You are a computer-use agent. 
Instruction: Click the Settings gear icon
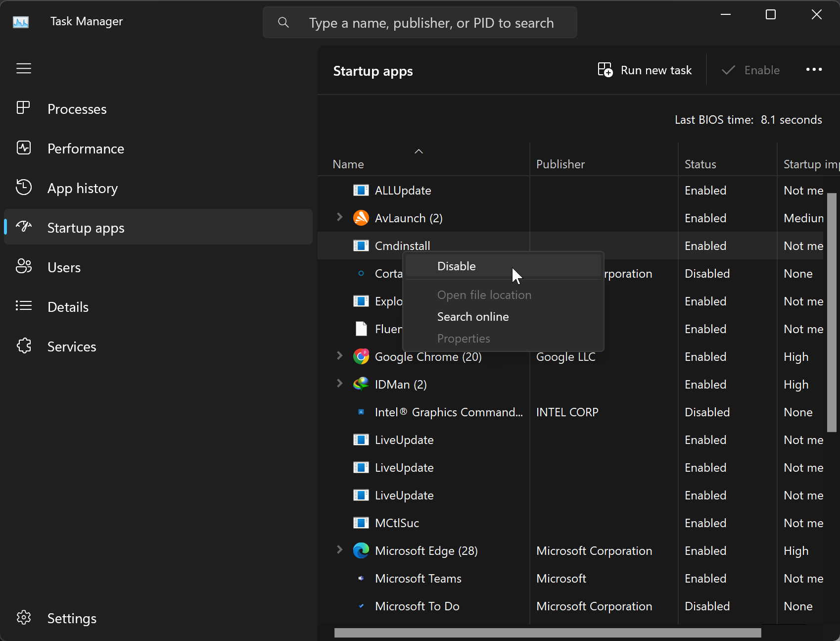point(23,617)
